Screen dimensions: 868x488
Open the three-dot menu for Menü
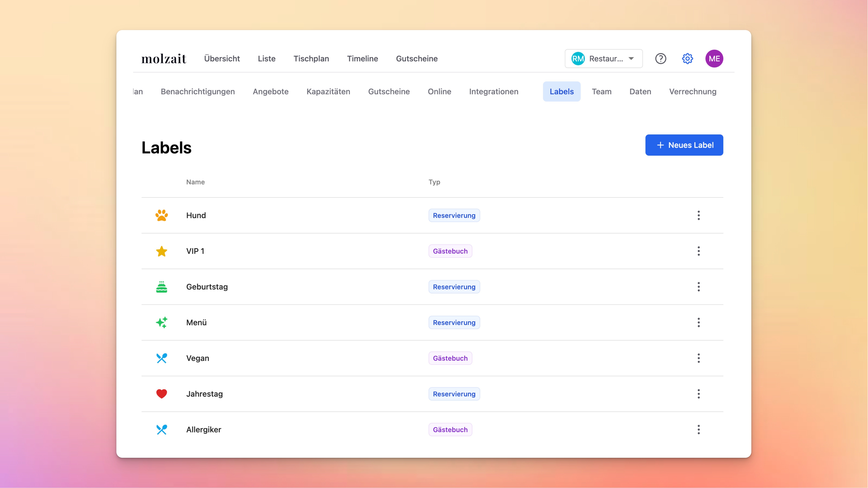pyautogui.click(x=699, y=322)
